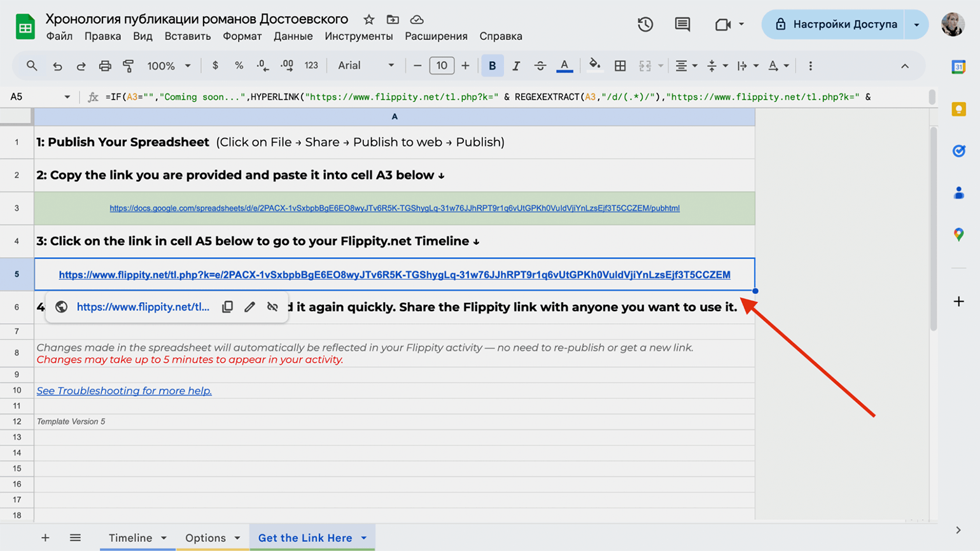
Task: Collapse the toolbar with chevron up
Action: click(x=905, y=66)
